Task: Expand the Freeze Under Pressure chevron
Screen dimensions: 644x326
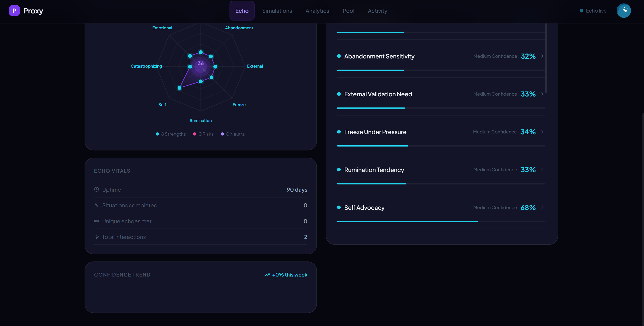Action: (x=542, y=132)
